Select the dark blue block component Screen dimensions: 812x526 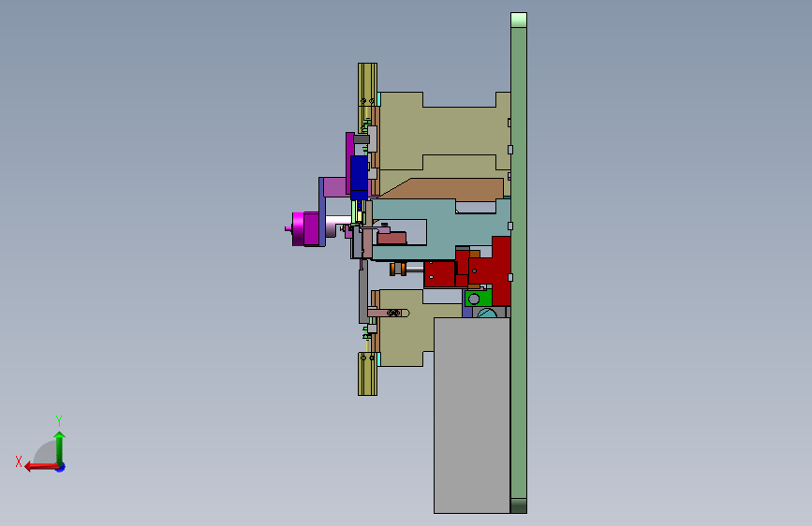pyautogui.click(x=359, y=178)
